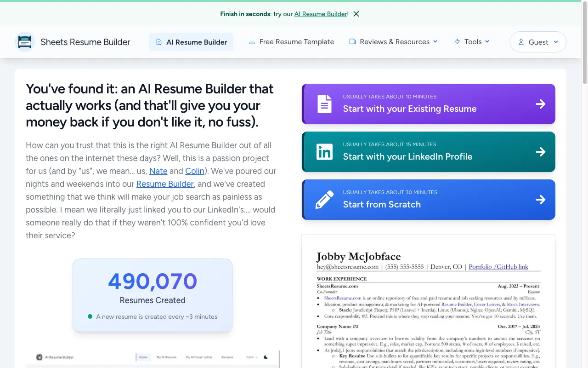Click the document icon in AI Resume Builder tab
Viewport: 588px width, 368px height.
coord(159,42)
